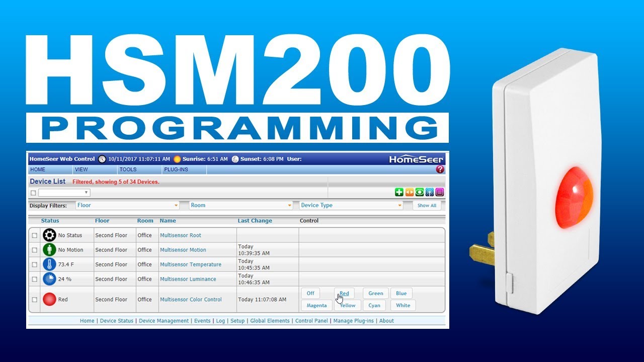Viewport: 644px width, 362px height.
Task: Open the TOOLS menu
Action: click(x=128, y=169)
